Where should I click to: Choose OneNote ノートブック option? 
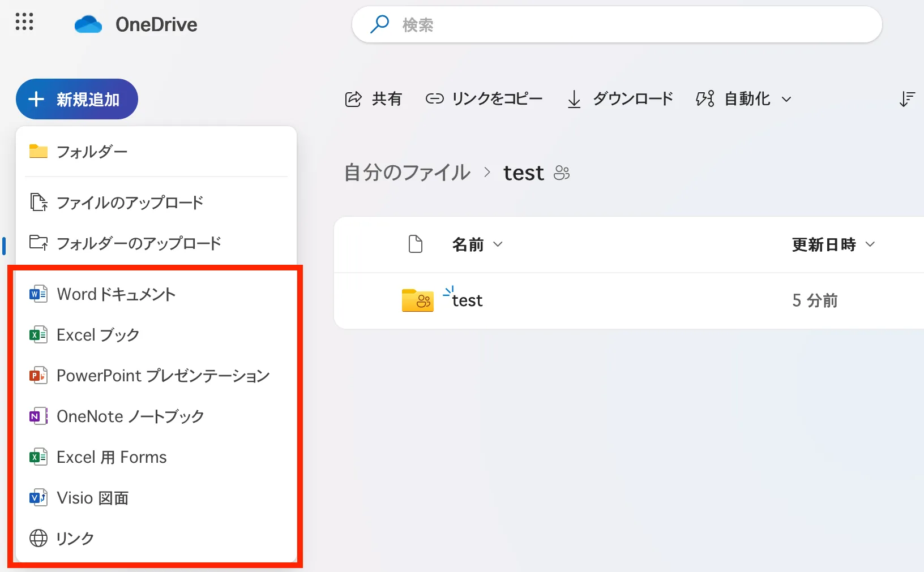[130, 416]
